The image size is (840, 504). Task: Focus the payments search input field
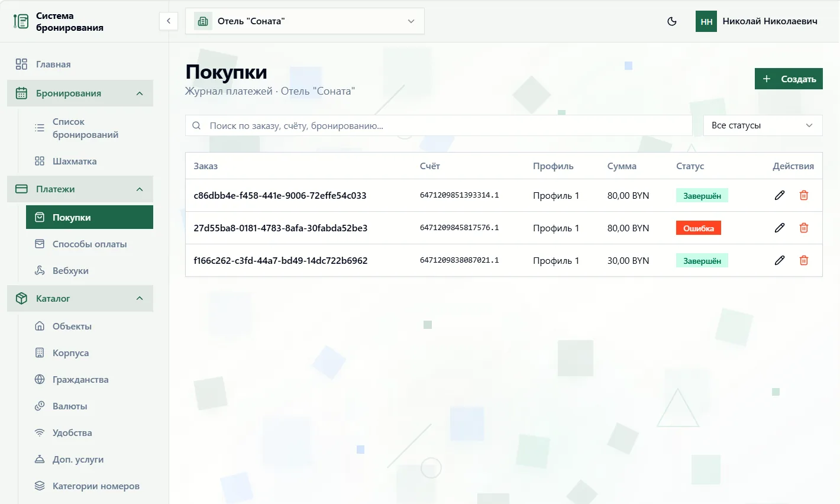pyautogui.click(x=439, y=125)
